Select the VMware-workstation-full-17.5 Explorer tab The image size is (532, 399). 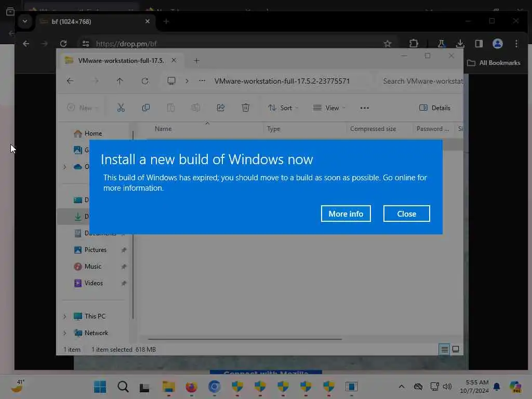121,60
